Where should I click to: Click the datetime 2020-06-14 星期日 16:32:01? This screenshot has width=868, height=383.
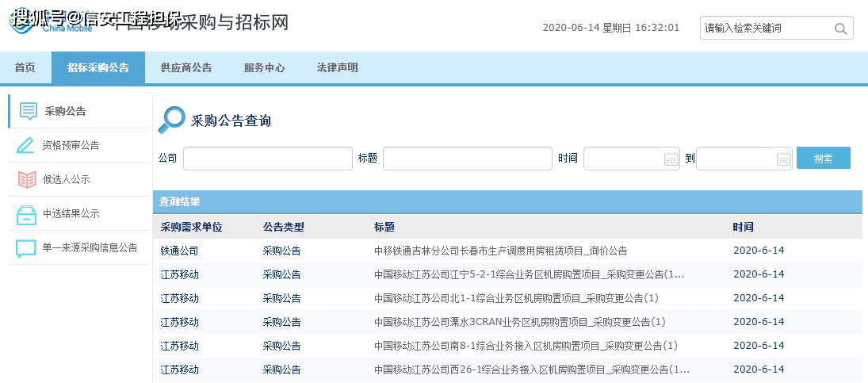(610, 28)
